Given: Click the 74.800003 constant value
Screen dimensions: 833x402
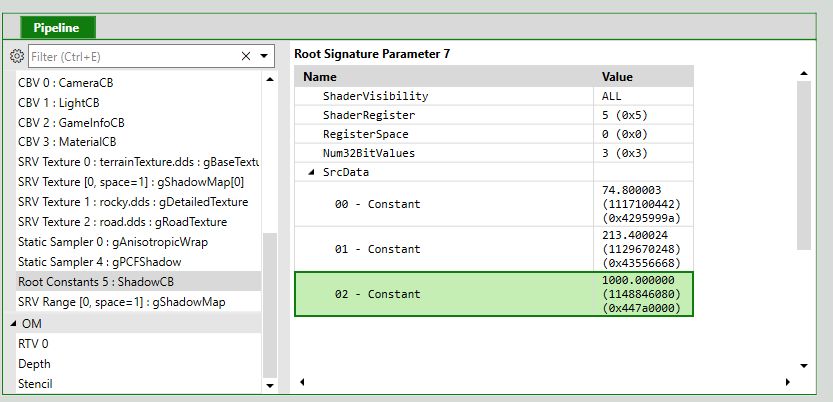Looking at the screenshot, I should 632,190.
